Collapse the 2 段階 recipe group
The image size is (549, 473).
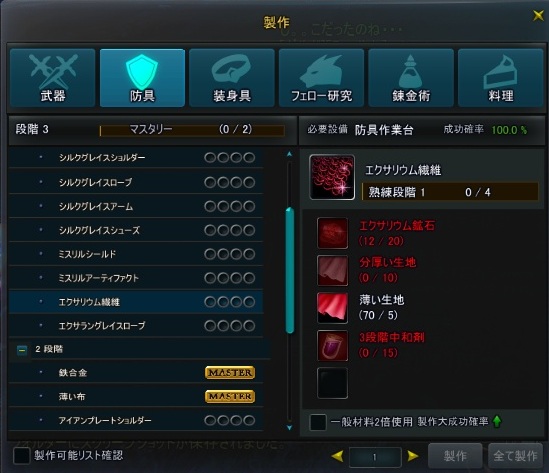tap(22, 349)
